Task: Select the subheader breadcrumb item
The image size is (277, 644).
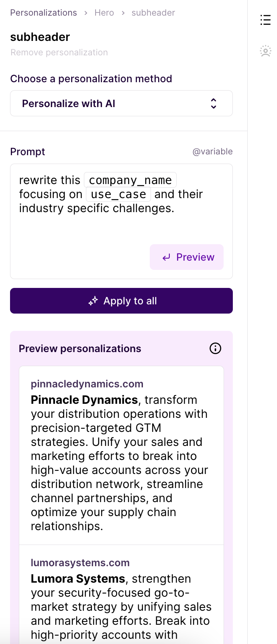Action: pos(153,13)
